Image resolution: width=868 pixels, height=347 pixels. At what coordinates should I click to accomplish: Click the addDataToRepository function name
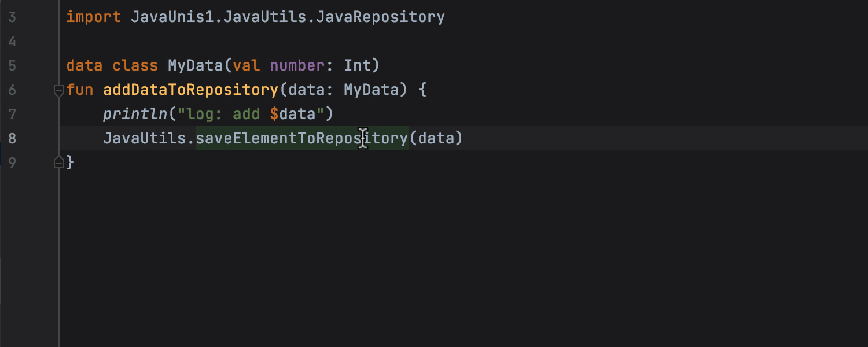(x=190, y=90)
